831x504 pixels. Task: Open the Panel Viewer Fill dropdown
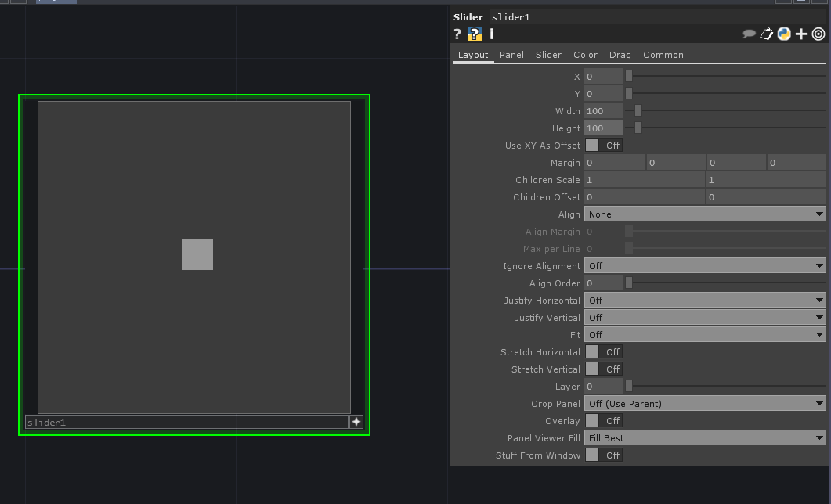704,438
